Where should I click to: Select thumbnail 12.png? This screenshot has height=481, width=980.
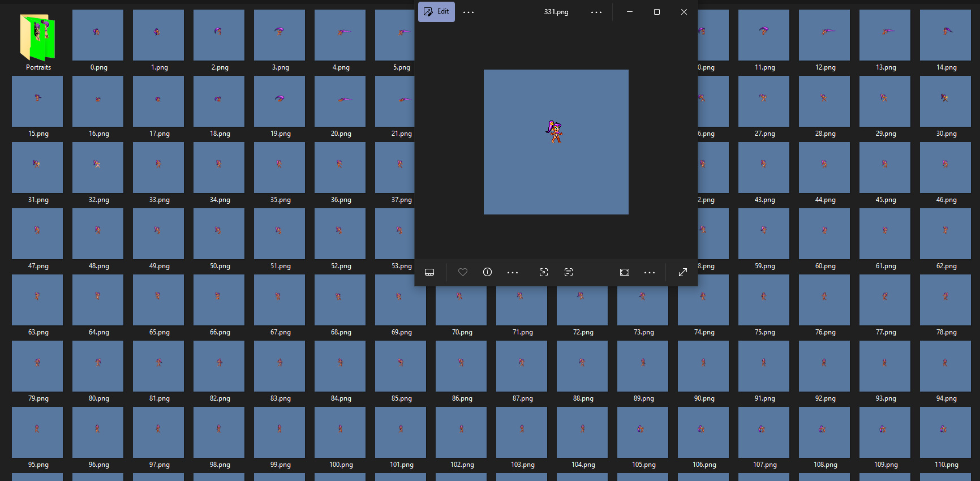(824, 35)
